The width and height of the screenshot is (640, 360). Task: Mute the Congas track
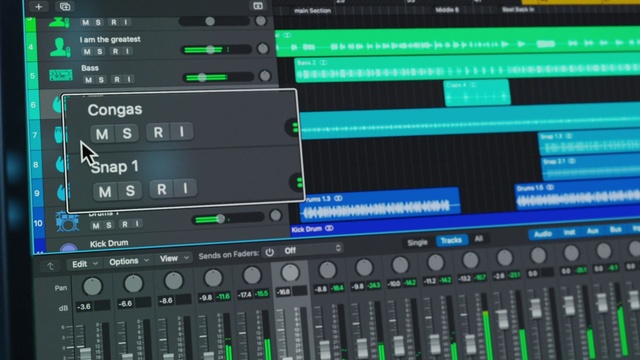point(102,134)
